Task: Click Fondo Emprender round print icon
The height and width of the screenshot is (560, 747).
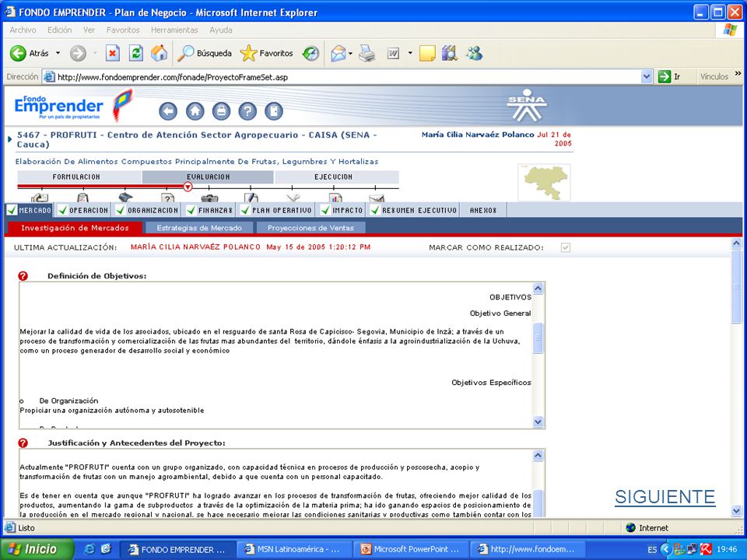Action: 221,111
